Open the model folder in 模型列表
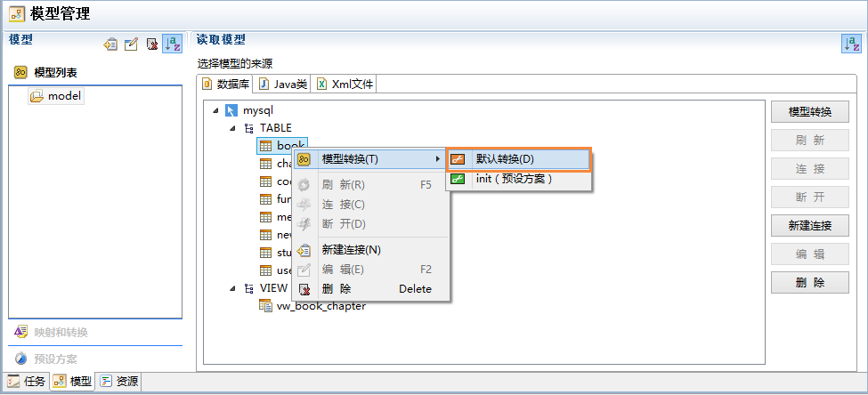 click(x=56, y=96)
